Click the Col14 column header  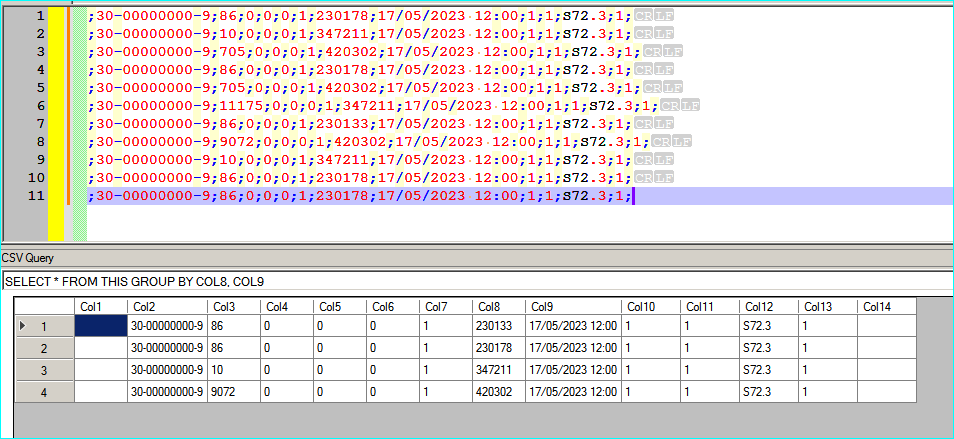coord(887,307)
